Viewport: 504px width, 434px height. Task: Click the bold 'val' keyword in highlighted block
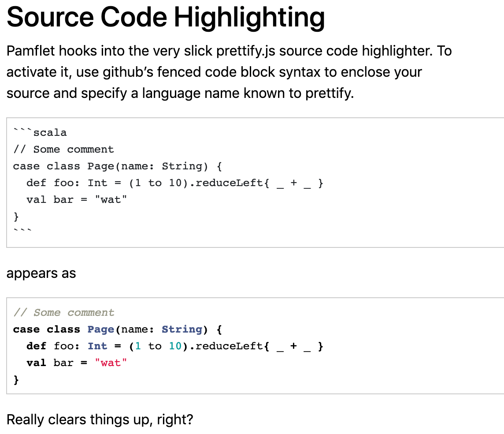pos(36,363)
